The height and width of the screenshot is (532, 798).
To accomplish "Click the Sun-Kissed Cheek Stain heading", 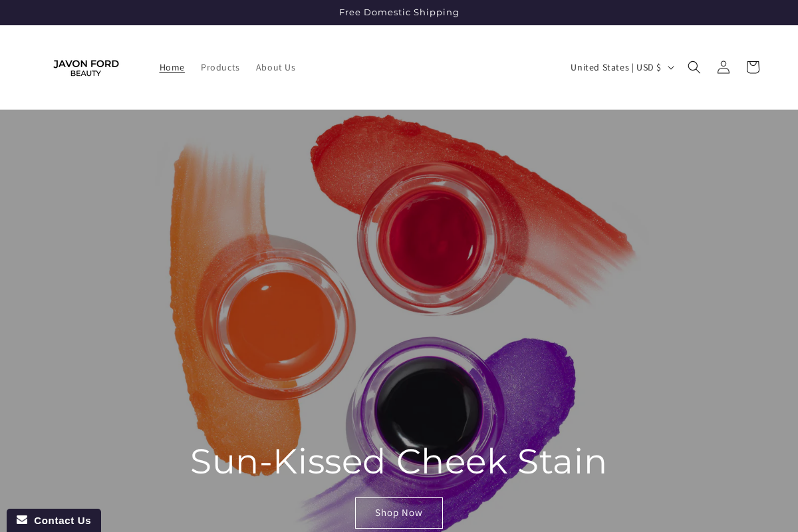I will [398, 461].
